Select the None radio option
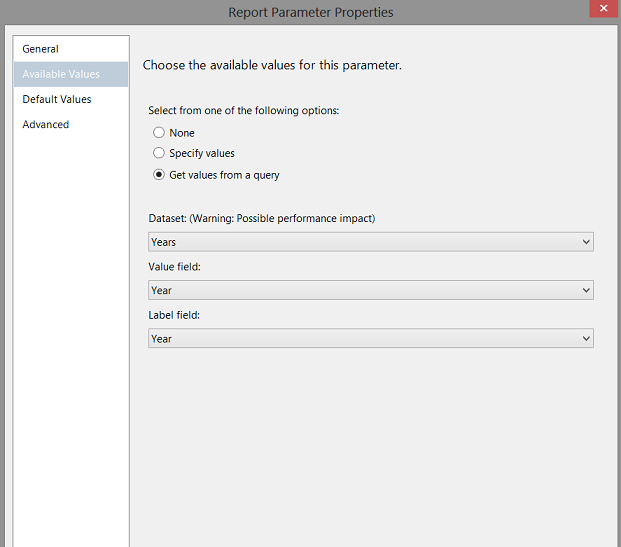 pyautogui.click(x=159, y=133)
